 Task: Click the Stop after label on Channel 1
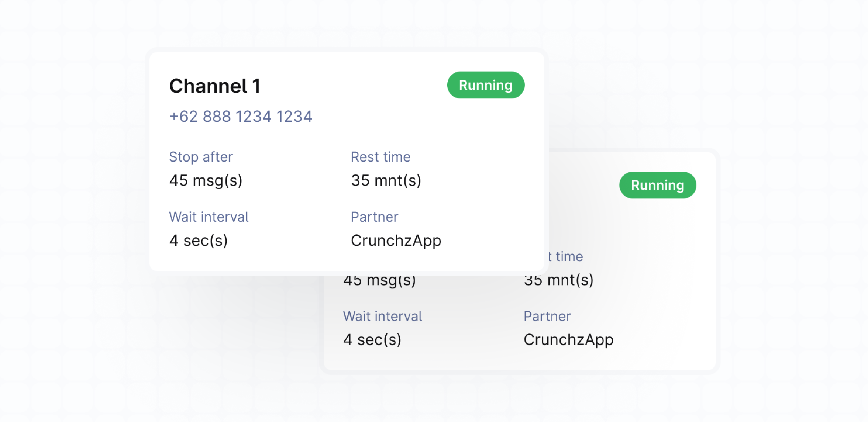click(x=201, y=157)
